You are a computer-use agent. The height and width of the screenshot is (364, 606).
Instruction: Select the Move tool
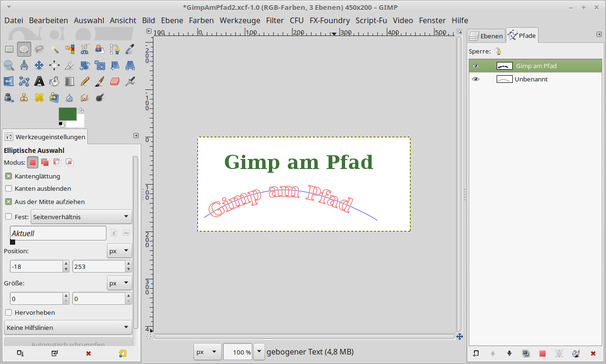click(39, 65)
